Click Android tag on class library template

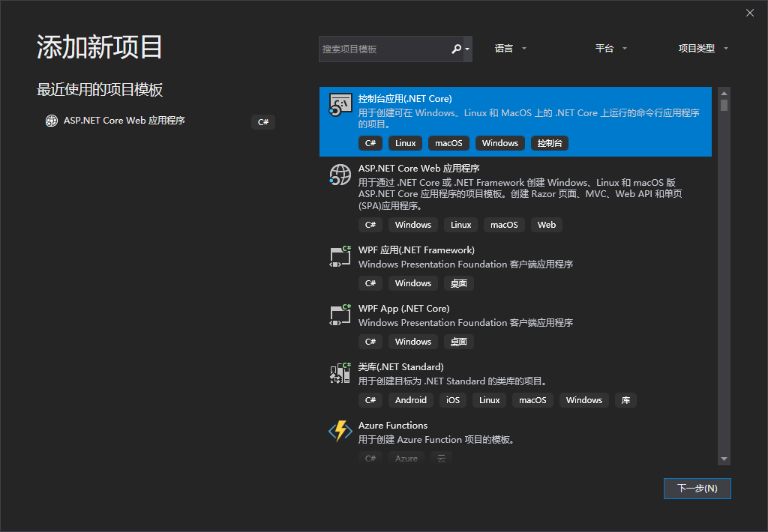pos(411,400)
